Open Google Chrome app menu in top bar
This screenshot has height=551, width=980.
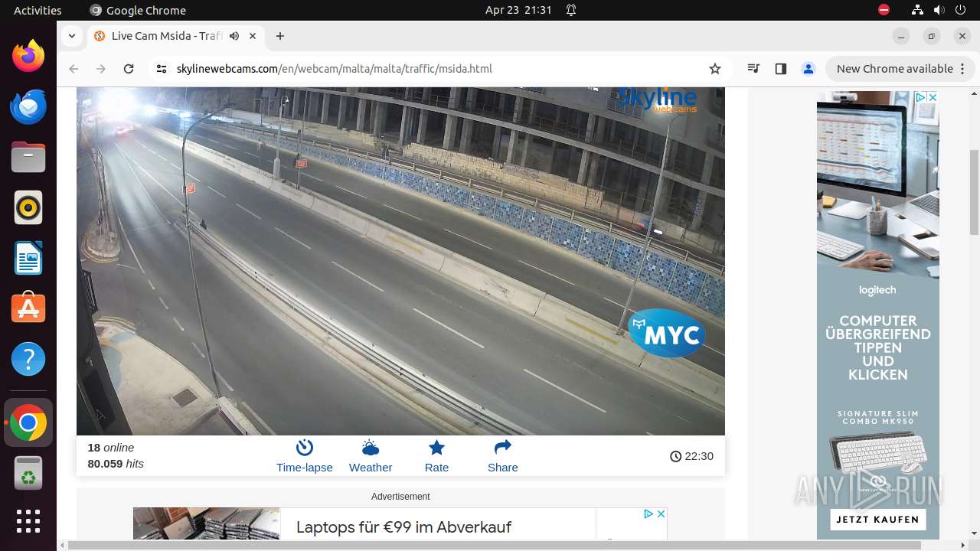[x=138, y=10]
